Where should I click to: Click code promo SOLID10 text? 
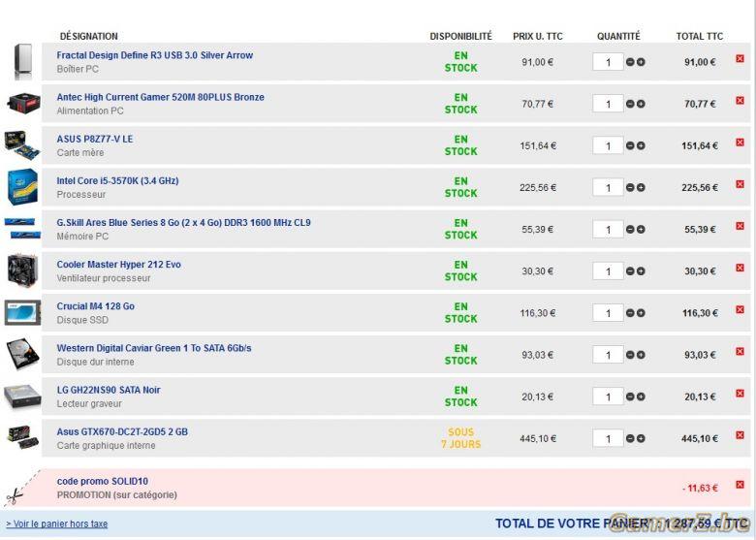pos(102,482)
